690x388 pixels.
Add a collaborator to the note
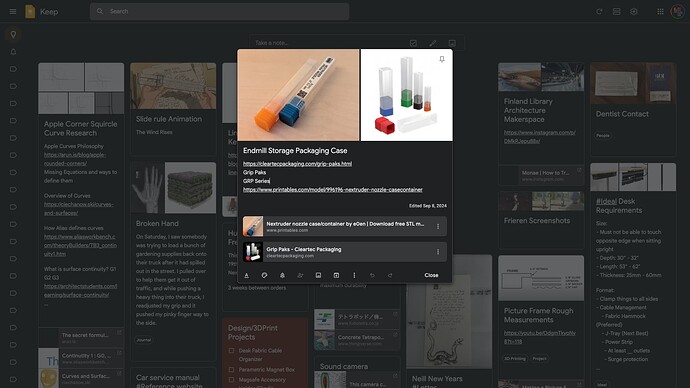tap(300, 275)
